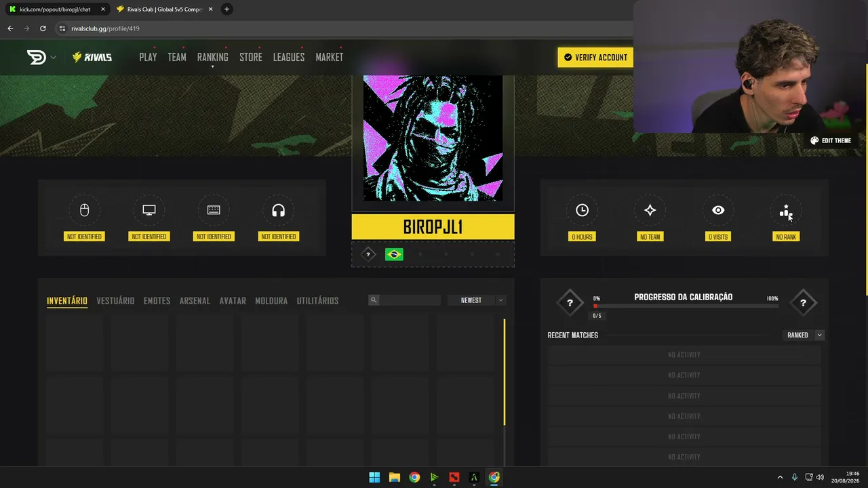
Task: Switch to the Arsenal tab
Action: click(195, 301)
